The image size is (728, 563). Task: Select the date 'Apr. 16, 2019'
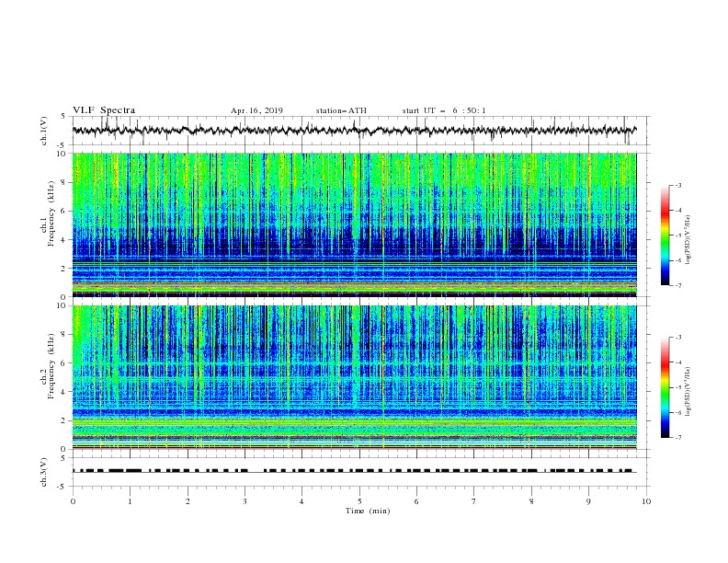point(256,110)
